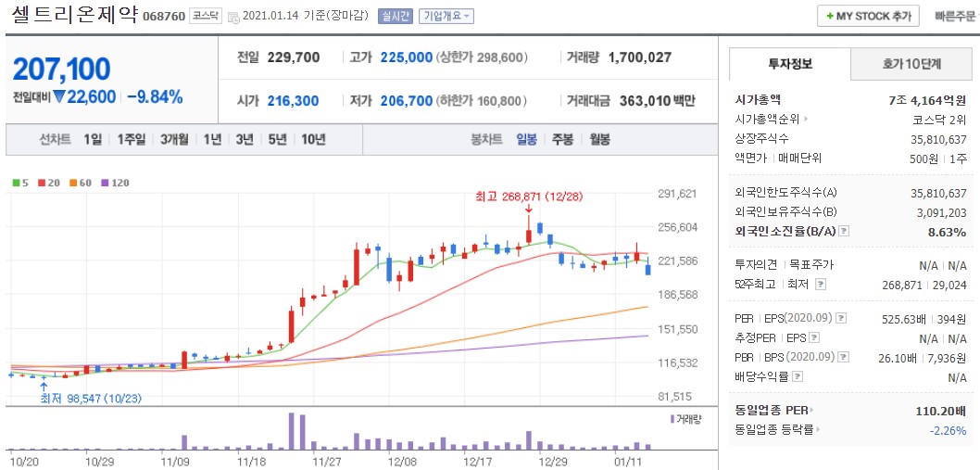The height and width of the screenshot is (470, 980).
Task: Select the 1년 line chart
Action: (x=212, y=140)
